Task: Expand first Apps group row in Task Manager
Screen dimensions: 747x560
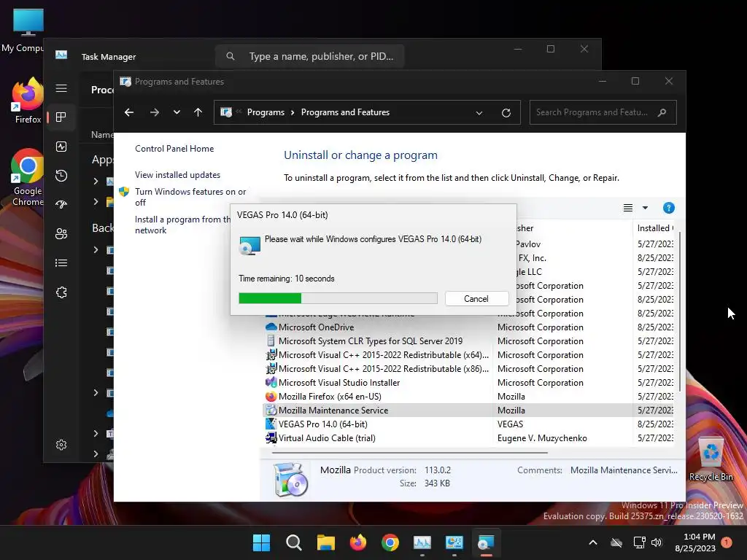Action: click(x=96, y=181)
